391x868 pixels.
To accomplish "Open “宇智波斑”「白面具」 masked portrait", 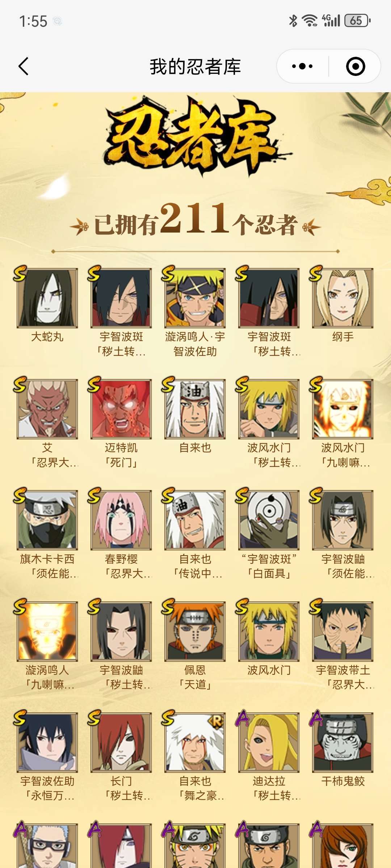I will pyautogui.click(x=269, y=520).
